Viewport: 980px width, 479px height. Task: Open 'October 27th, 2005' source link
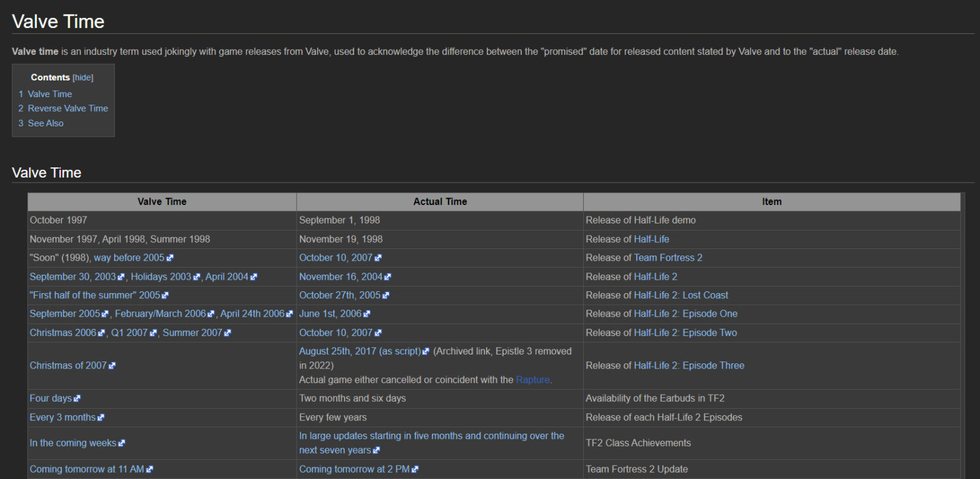[339, 295]
